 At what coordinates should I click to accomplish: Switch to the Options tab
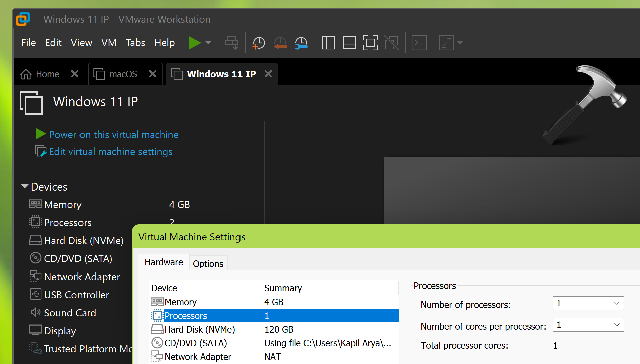coord(208,263)
